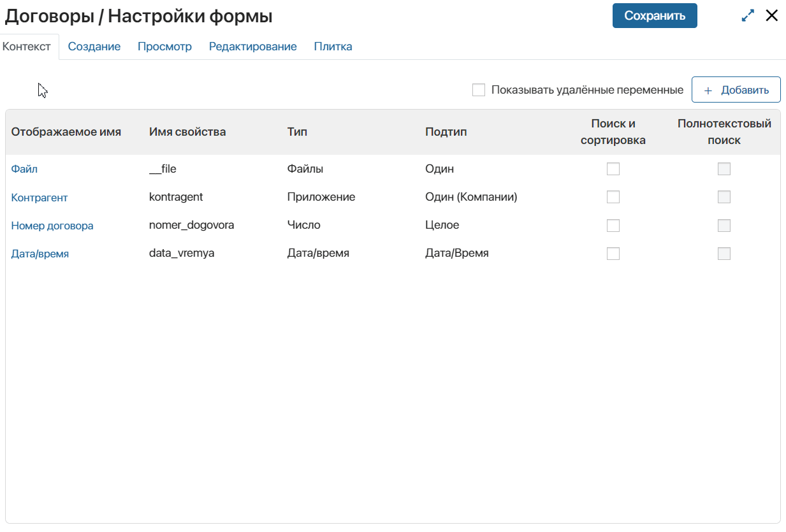786x532 pixels.
Task: Toggle full-text search for Контрагент row
Action: point(724,197)
